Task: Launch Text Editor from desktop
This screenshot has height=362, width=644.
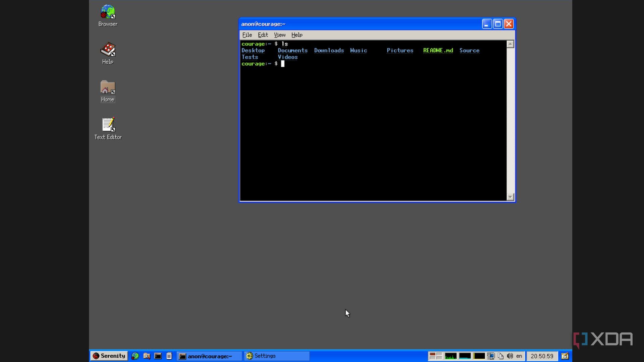Action: click(108, 129)
